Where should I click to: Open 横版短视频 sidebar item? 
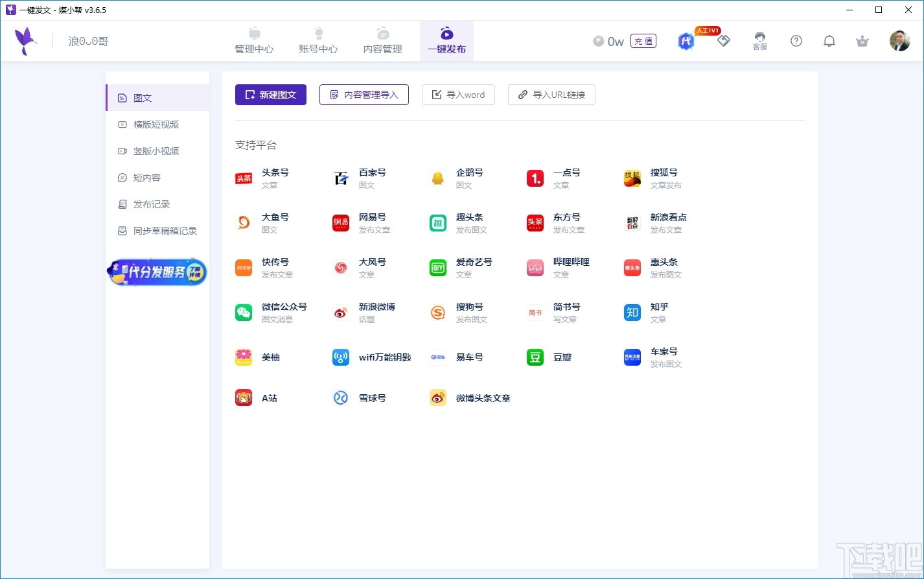click(x=157, y=124)
